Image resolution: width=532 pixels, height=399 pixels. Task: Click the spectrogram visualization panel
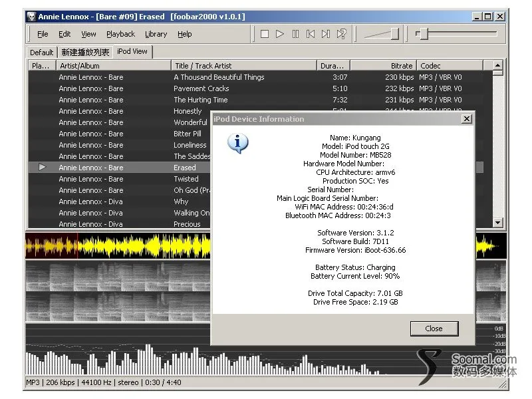[118, 291]
